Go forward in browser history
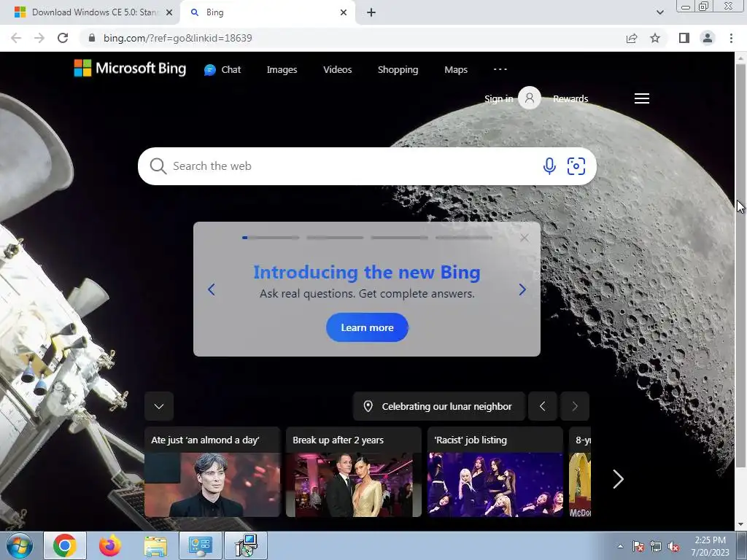The width and height of the screenshot is (747, 560). tap(39, 38)
